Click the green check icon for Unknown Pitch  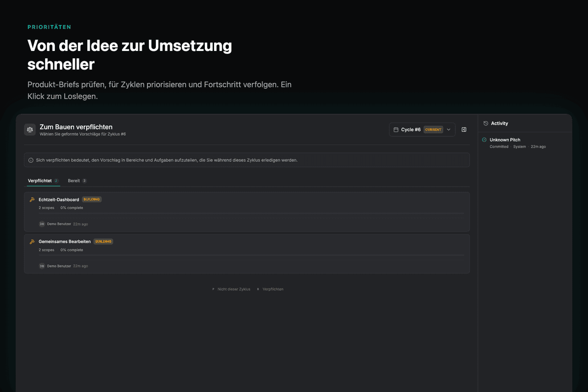pos(484,140)
